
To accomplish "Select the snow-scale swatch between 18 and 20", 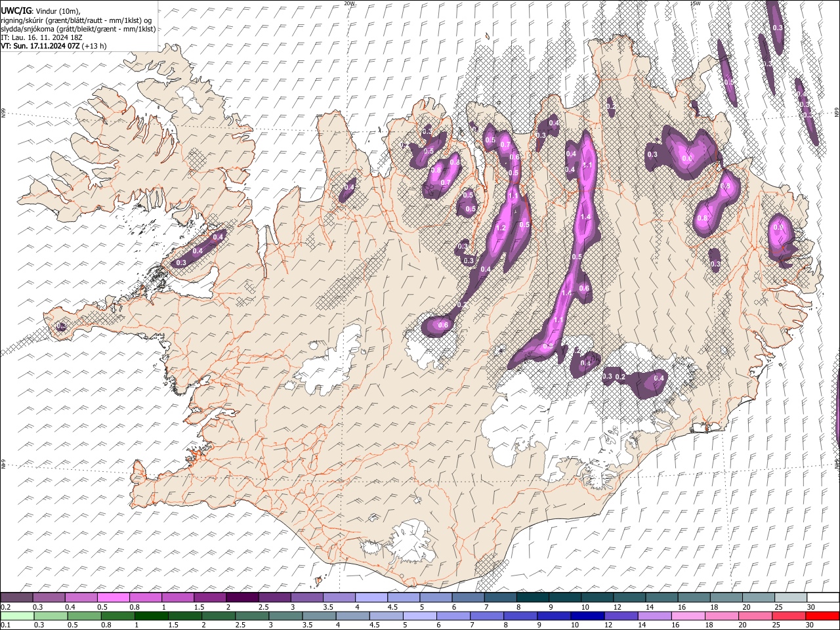I will point(727,598).
